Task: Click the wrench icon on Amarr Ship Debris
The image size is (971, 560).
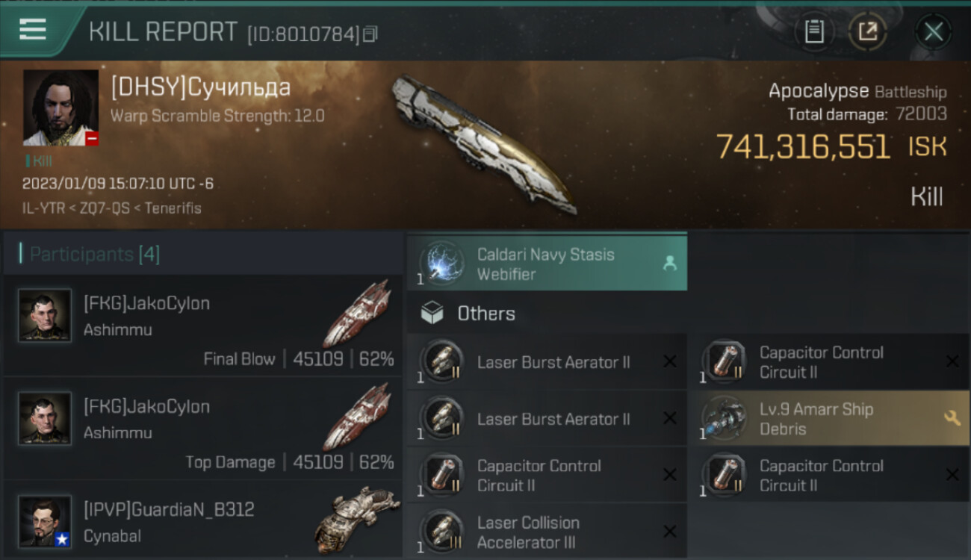Action: point(952,419)
